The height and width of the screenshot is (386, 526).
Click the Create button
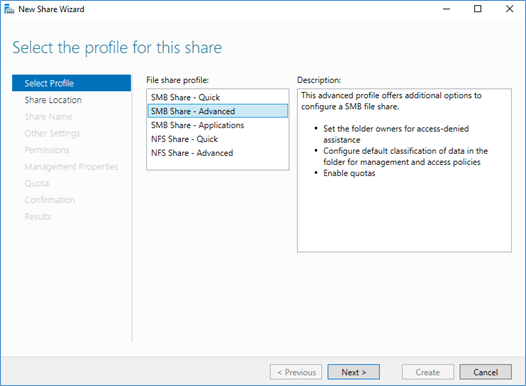[428, 372]
